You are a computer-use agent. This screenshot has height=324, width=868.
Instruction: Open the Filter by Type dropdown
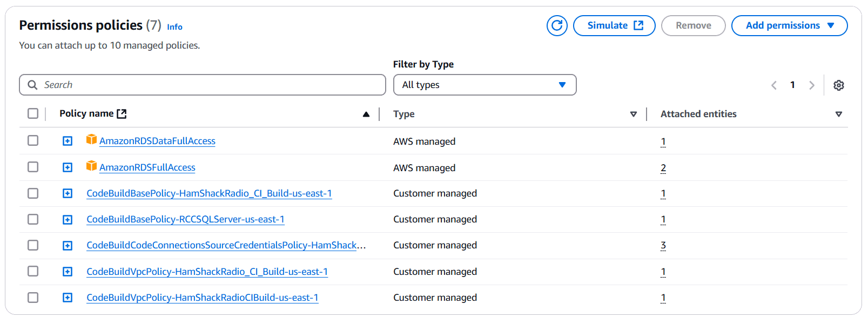[x=485, y=85]
